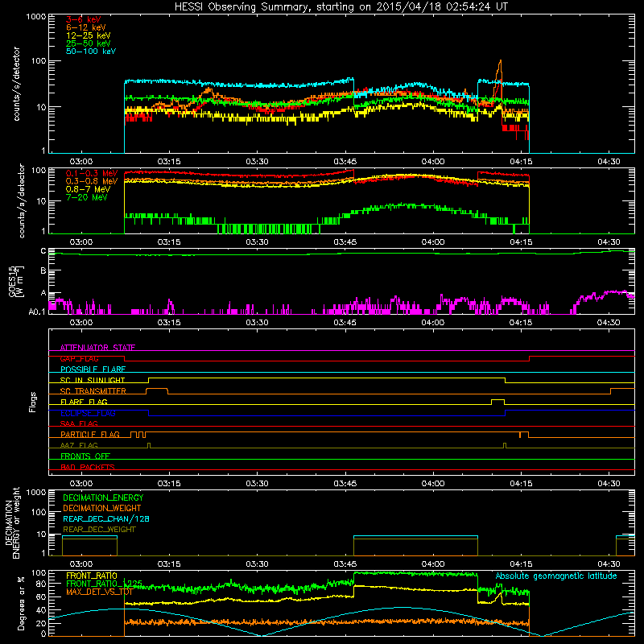Pick the SC_TRANSMITTER flag label
The image size is (644, 644).
[93, 390]
